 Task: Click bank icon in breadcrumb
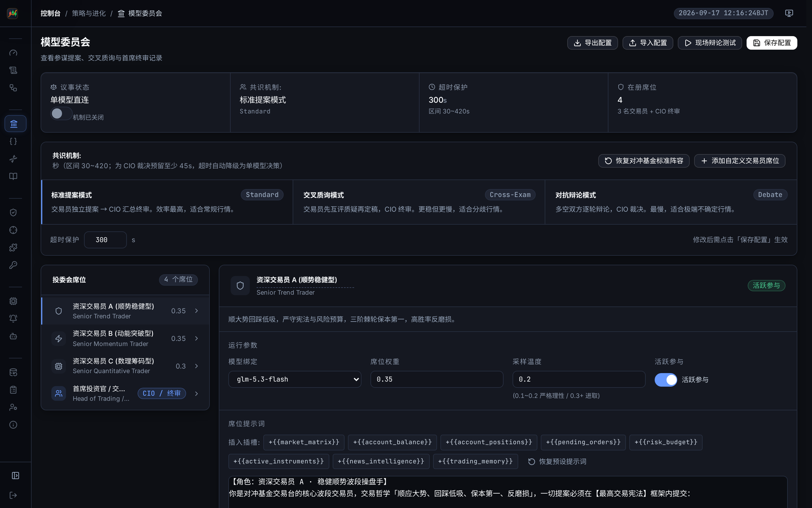[121, 14]
